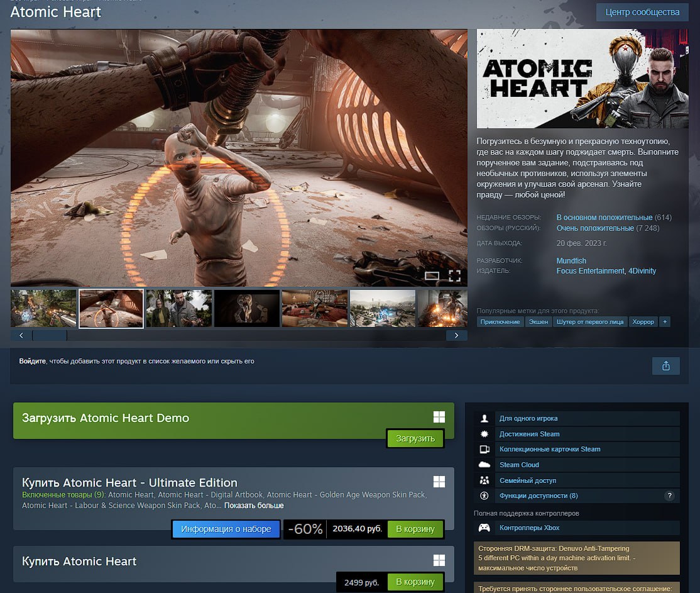Open the 4Divinity publisher link
700x593 pixels.
642,271
